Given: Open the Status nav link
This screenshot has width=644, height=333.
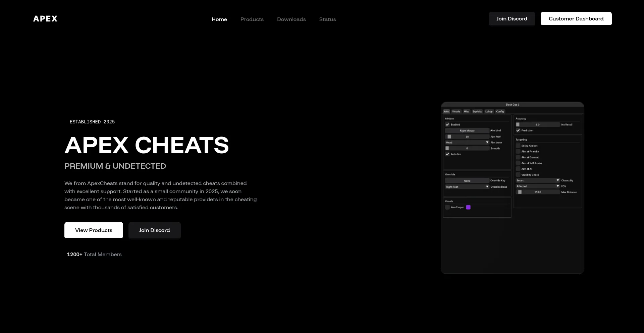Looking at the screenshot, I should [327, 19].
